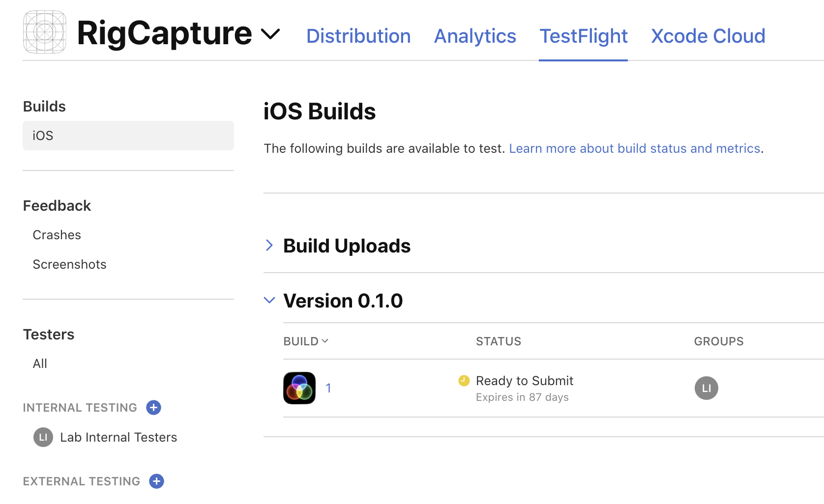Switch to the Xcode Cloud tab
The image size is (824, 504).
708,36
